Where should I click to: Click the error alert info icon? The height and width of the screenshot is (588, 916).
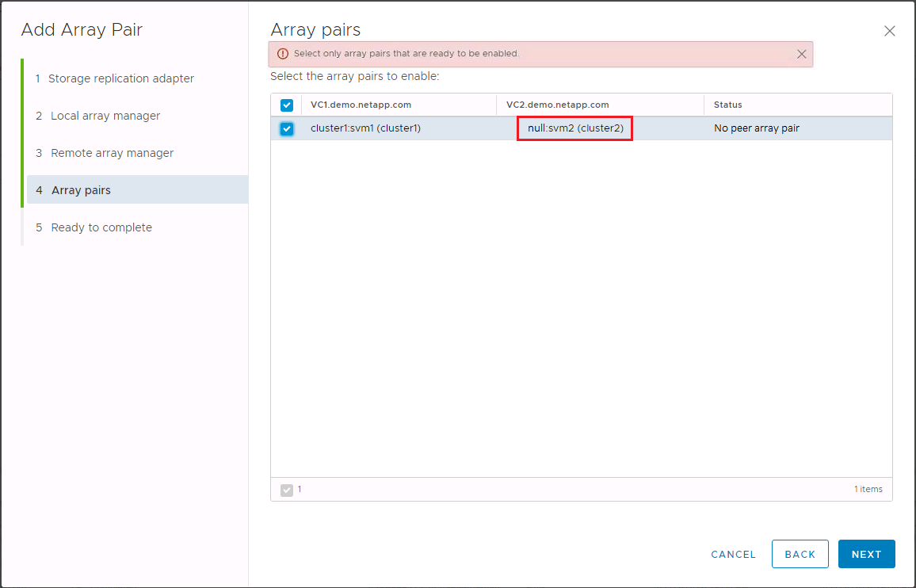click(284, 53)
